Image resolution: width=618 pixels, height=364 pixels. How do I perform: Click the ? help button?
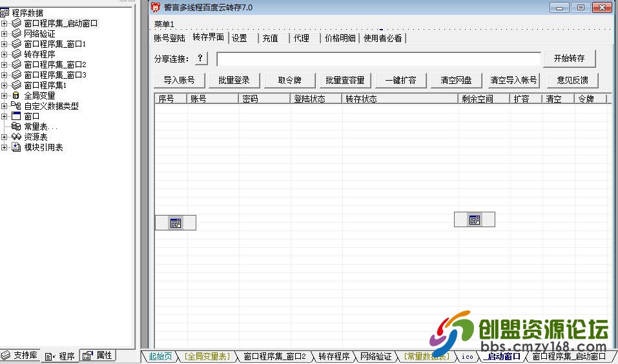[x=201, y=58]
